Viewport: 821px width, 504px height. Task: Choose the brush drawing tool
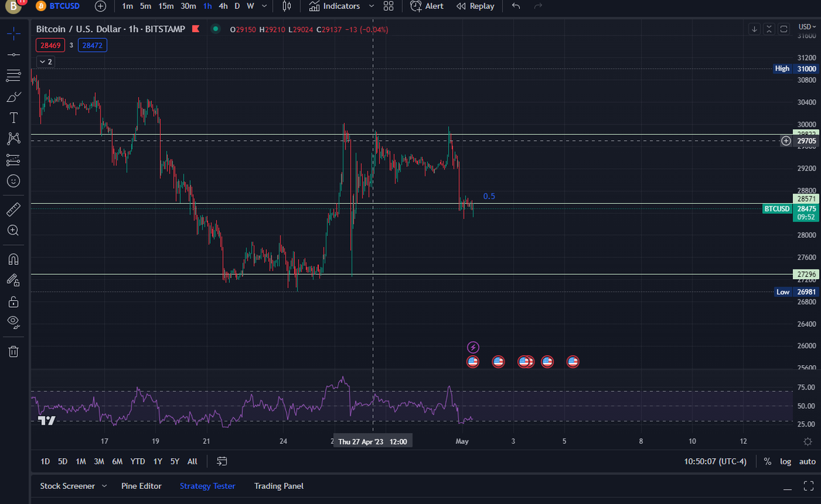point(13,96)
